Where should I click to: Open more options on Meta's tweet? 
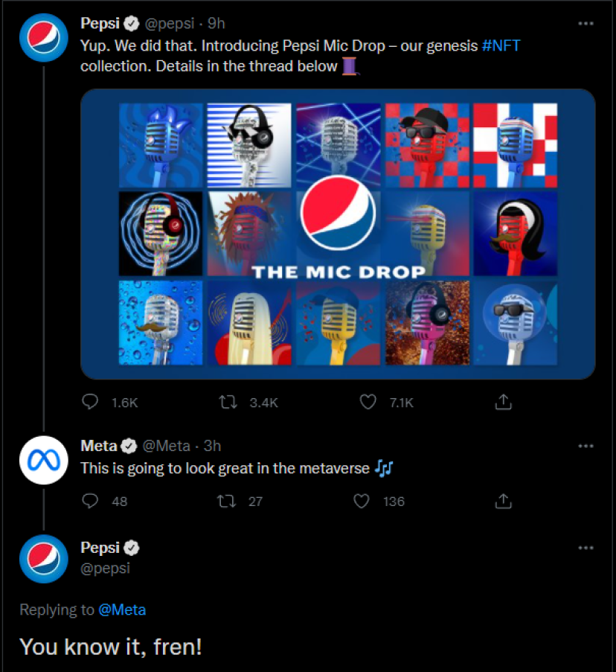pyautogui.click(x=585, y=446)
